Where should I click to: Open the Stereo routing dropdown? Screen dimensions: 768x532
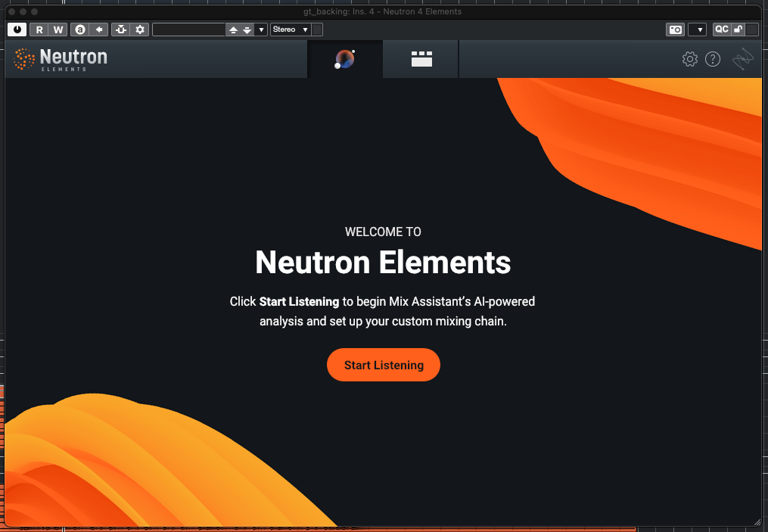coord(291,30)
